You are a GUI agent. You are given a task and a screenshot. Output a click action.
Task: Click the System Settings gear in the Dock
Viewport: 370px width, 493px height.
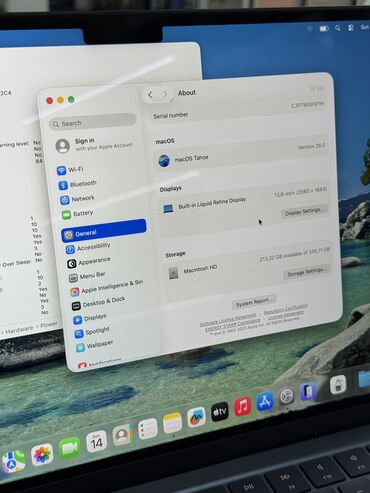coord(286,396)
